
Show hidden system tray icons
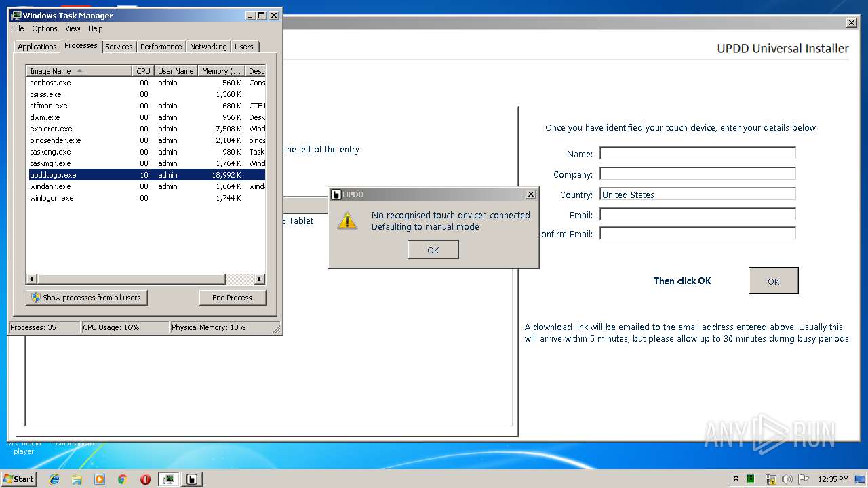pos(736,479)
